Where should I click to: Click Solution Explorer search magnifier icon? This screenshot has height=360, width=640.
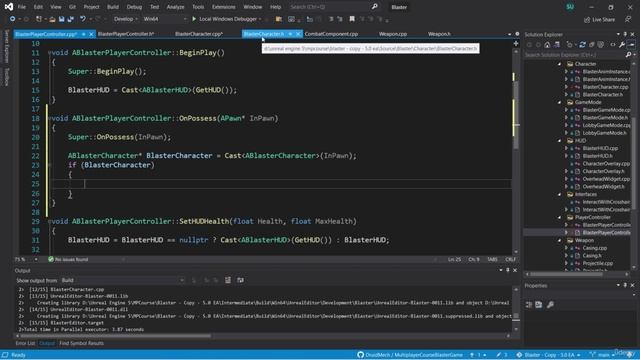(x=628, y=55)
